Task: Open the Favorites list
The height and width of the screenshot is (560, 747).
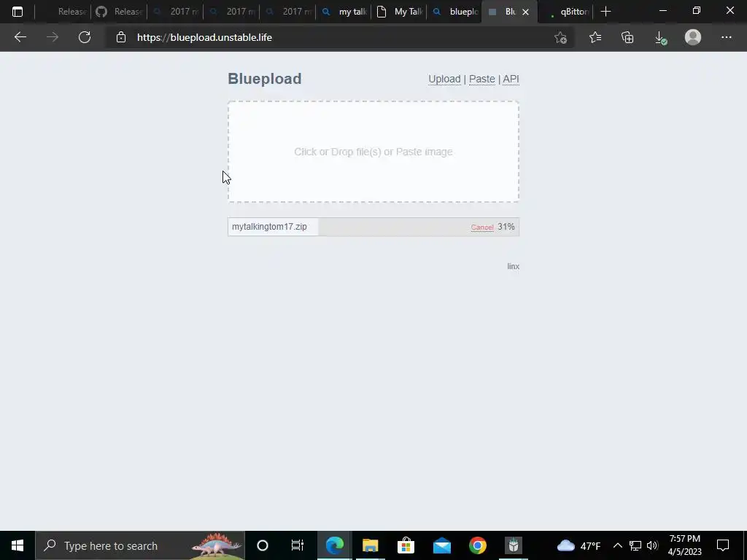Action: [x=595, y=37]
